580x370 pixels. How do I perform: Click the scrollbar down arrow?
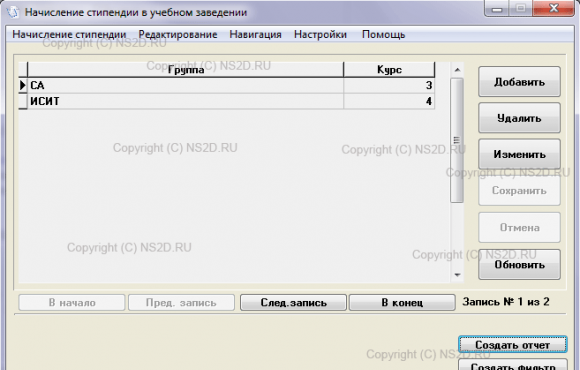(x=457, y=275)
